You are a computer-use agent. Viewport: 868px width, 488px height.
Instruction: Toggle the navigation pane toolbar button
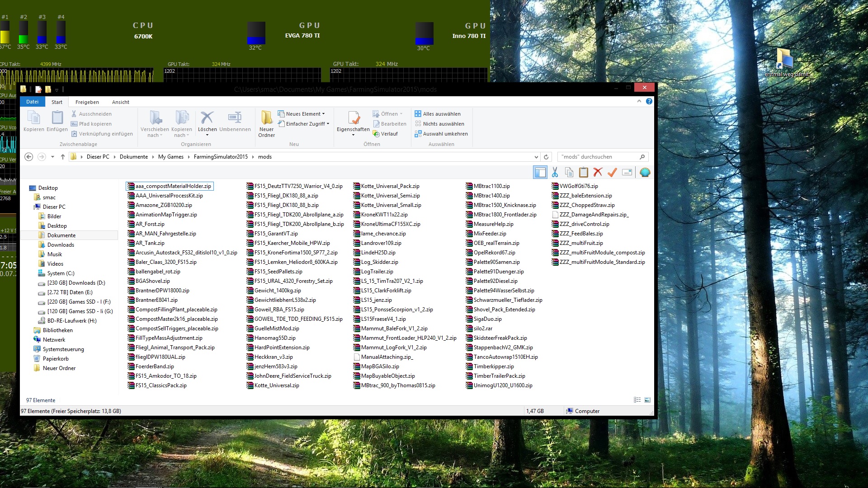540,172
